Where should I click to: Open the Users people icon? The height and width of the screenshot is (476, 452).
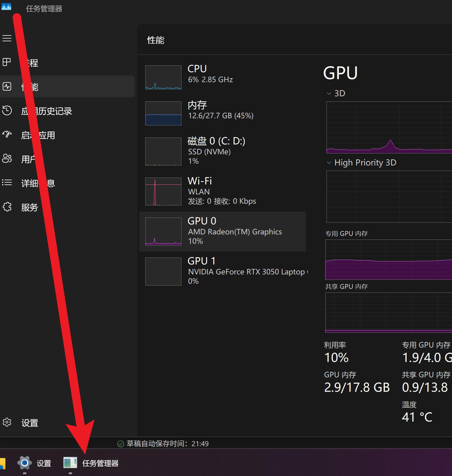7,158
